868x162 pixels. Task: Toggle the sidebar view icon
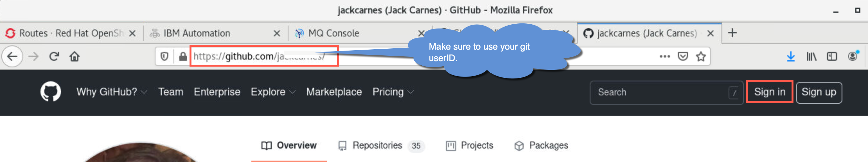[x=832, y=56]
